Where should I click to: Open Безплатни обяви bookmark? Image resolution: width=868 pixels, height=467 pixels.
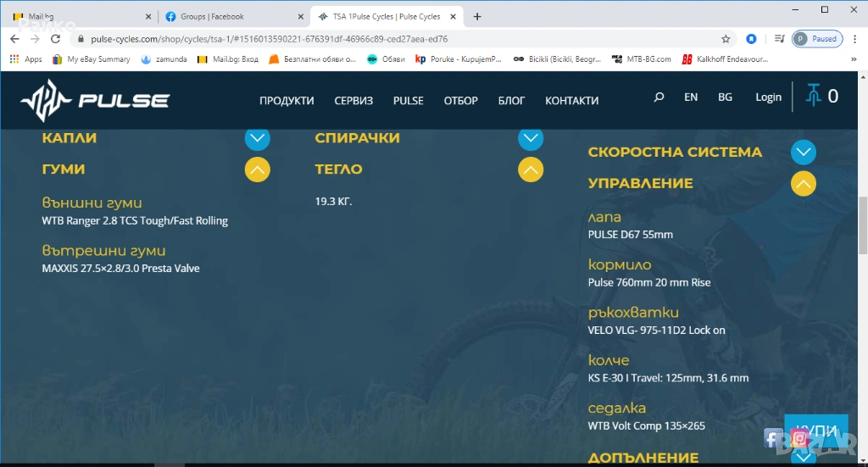(313, 59)
